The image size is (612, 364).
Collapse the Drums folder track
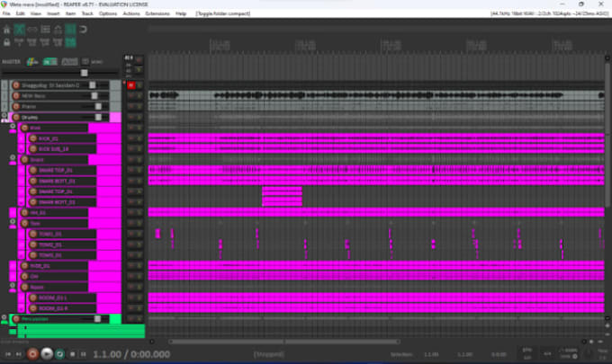click(4, 116)
